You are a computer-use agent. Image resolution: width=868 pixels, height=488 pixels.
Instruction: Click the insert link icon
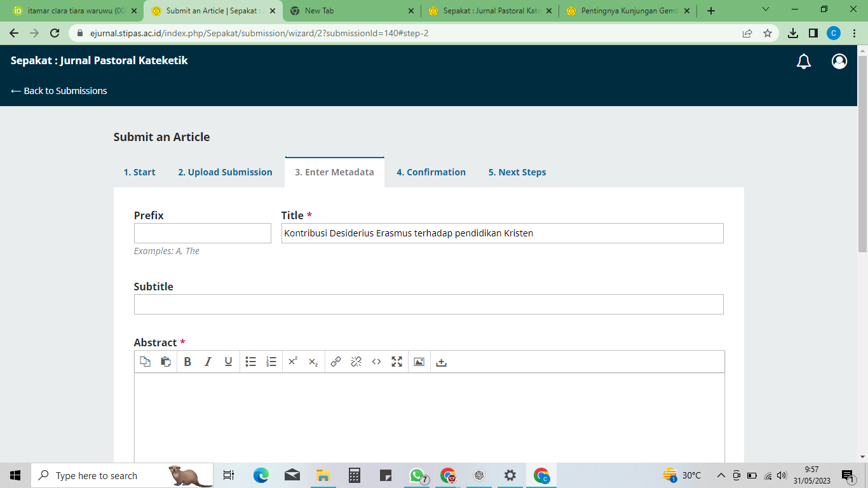pos(336,362)
